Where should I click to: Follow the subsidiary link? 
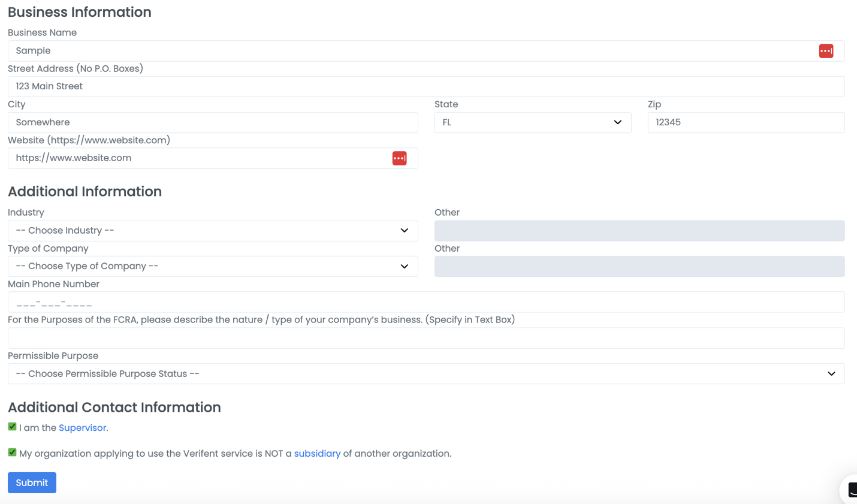(x=317, y=454)
